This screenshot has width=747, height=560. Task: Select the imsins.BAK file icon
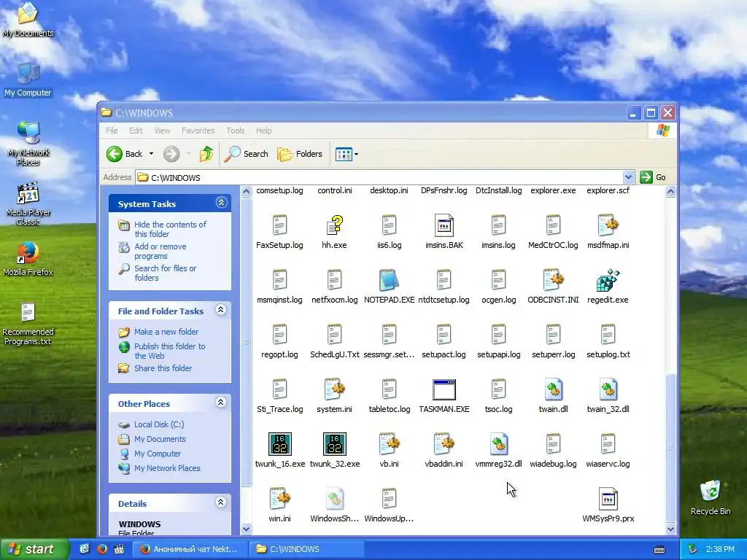tap(444, 225)
